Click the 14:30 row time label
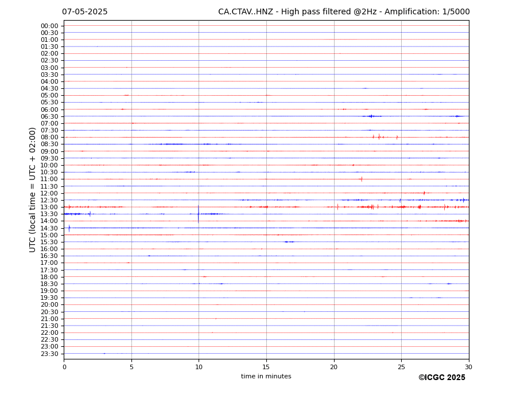Viewport: 532px width, 399px height. tap(49, 229)
